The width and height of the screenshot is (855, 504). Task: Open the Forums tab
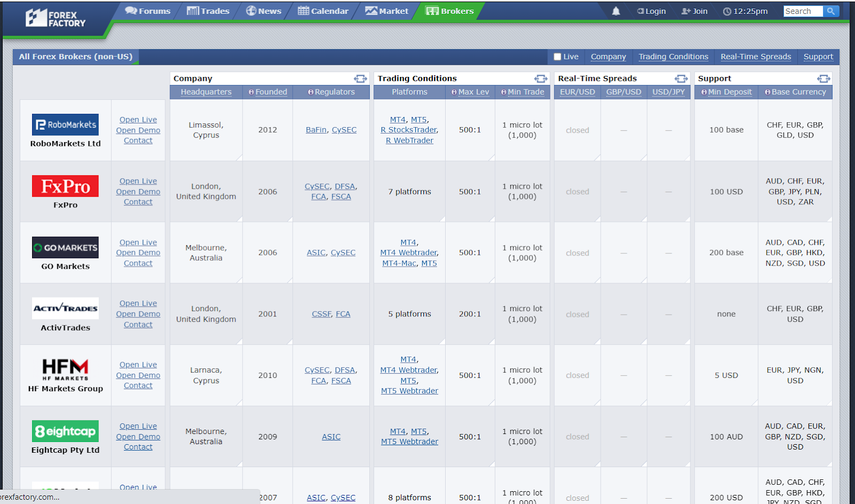point(148,11)
